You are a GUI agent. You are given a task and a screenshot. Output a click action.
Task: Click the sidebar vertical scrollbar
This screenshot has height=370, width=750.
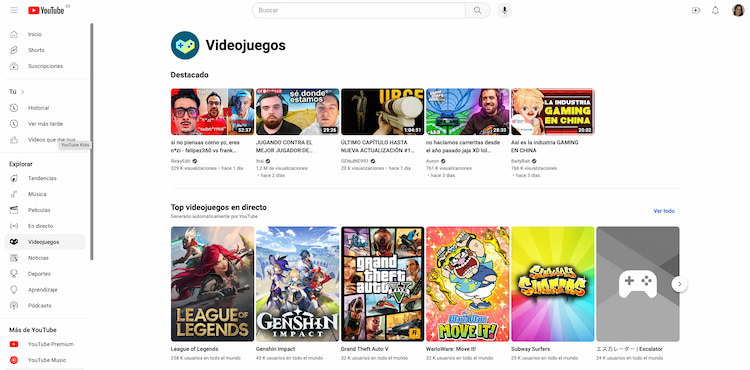coord(91,141)
